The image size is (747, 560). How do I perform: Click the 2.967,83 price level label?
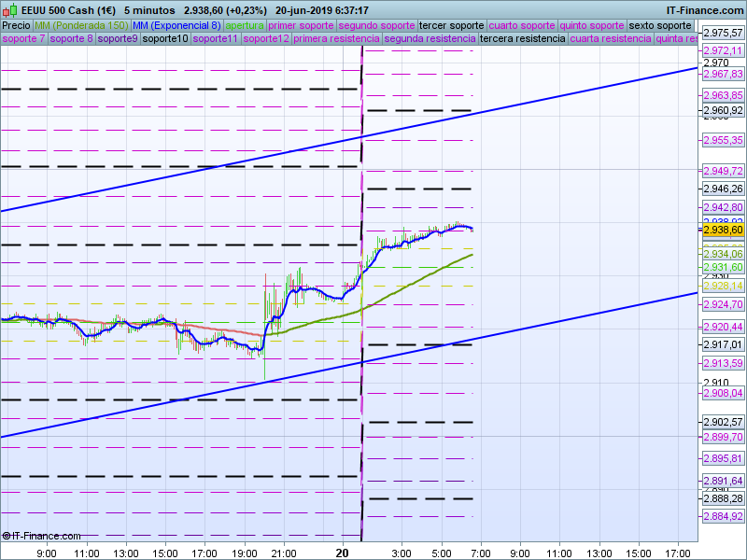coord(723,74)
